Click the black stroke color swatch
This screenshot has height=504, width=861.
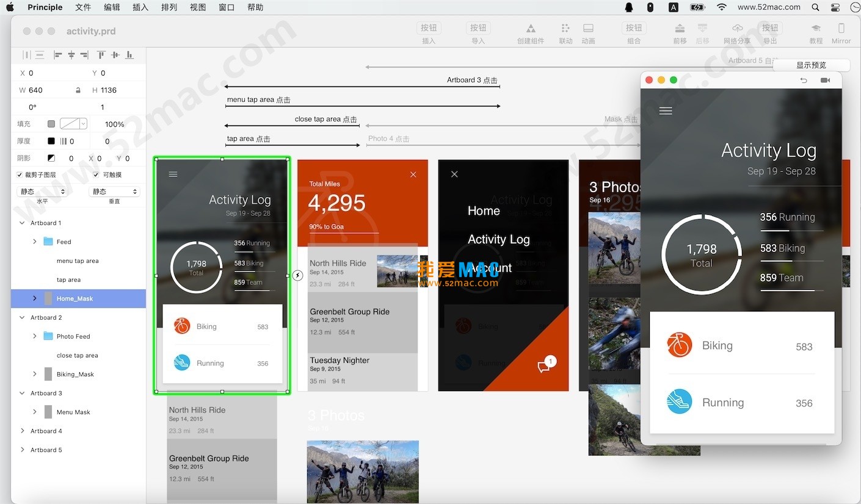pos(51,141)
